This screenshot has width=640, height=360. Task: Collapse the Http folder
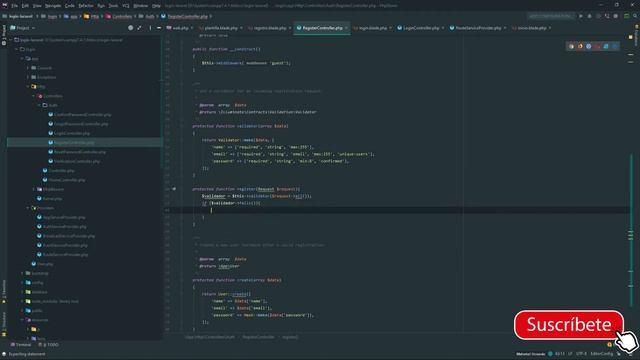pos(28,87)
